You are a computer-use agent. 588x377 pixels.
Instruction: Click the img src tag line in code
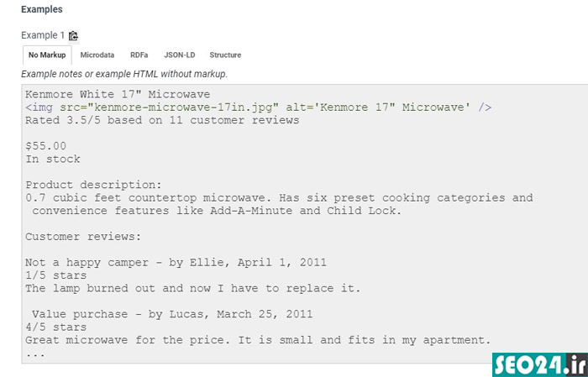(259, 107)
